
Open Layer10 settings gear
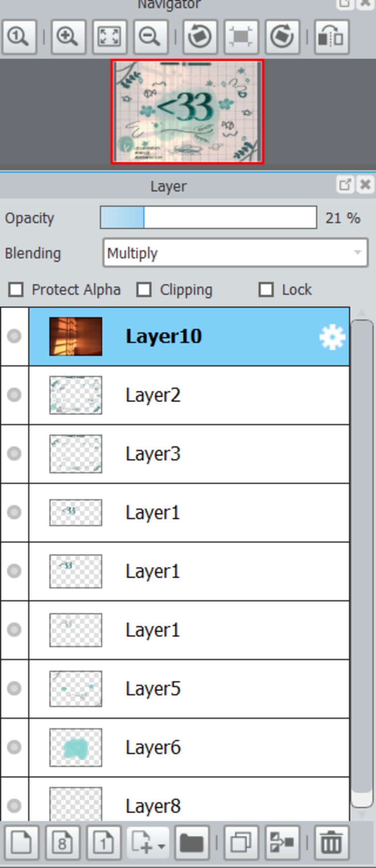click(x=332, y=337)
